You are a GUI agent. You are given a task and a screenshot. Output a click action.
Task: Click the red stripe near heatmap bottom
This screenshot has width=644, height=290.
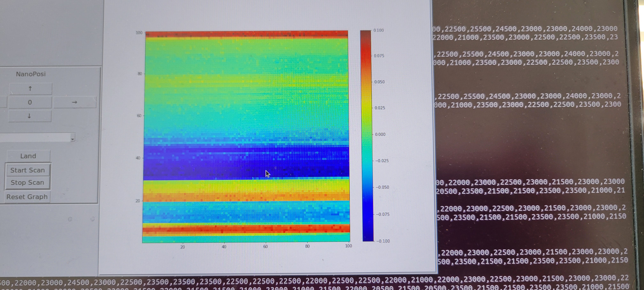(246, 229)
